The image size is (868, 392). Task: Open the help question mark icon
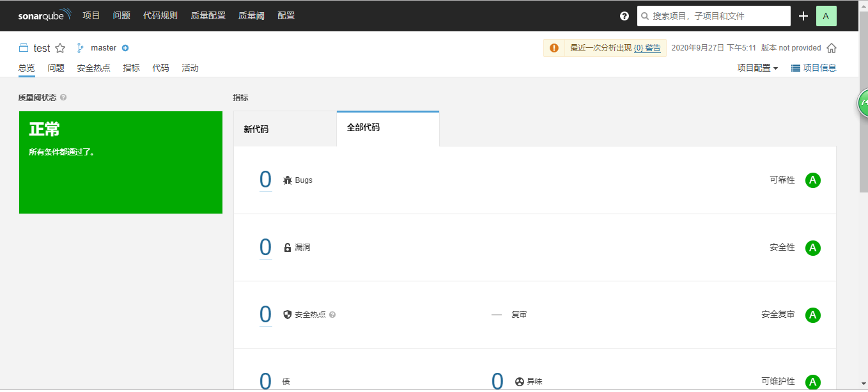(x=624, y=16)
